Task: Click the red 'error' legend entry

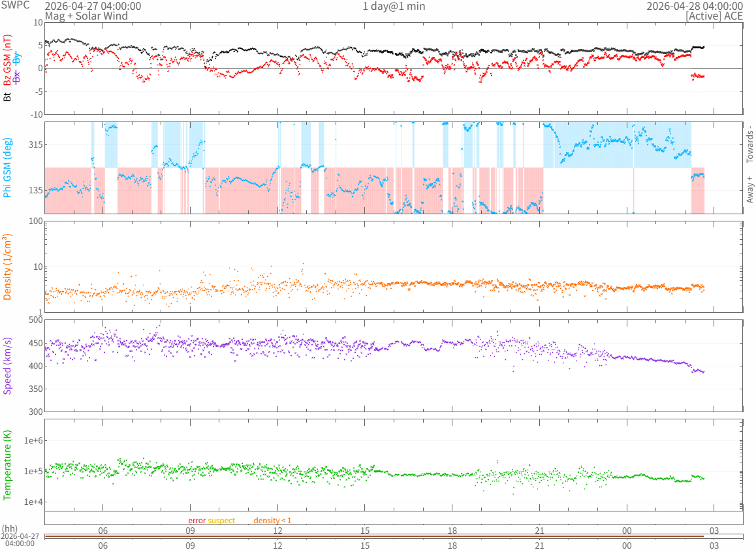Action: tap(197, 521)
